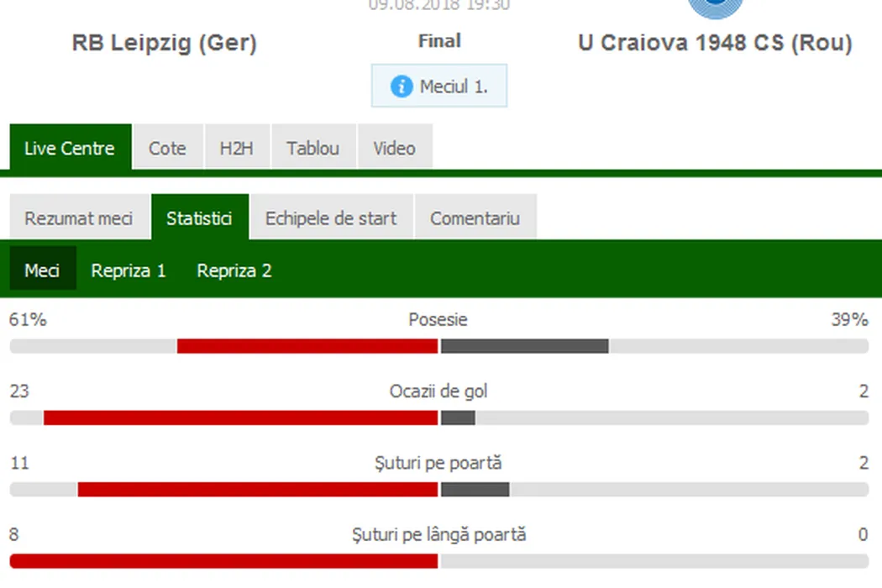Click the Posesie red possession bar
The width and height of the screenshot is (882, 588).
307,346
